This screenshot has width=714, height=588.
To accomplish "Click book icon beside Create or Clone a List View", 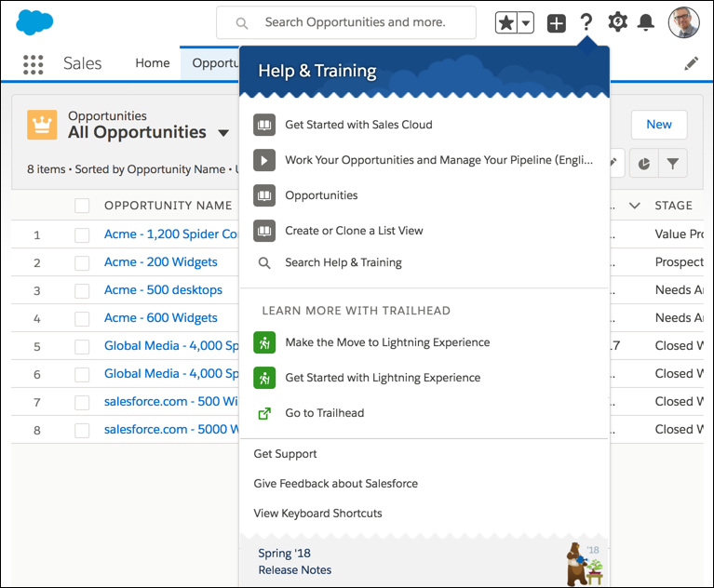I will (264, 231).
